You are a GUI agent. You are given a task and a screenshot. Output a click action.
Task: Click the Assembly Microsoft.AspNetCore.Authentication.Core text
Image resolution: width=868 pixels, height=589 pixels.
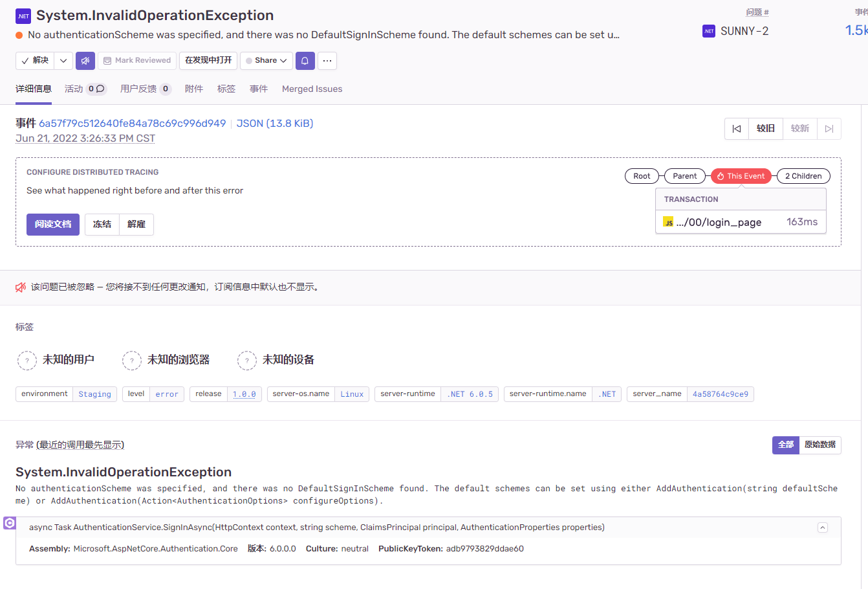point(133,549)
